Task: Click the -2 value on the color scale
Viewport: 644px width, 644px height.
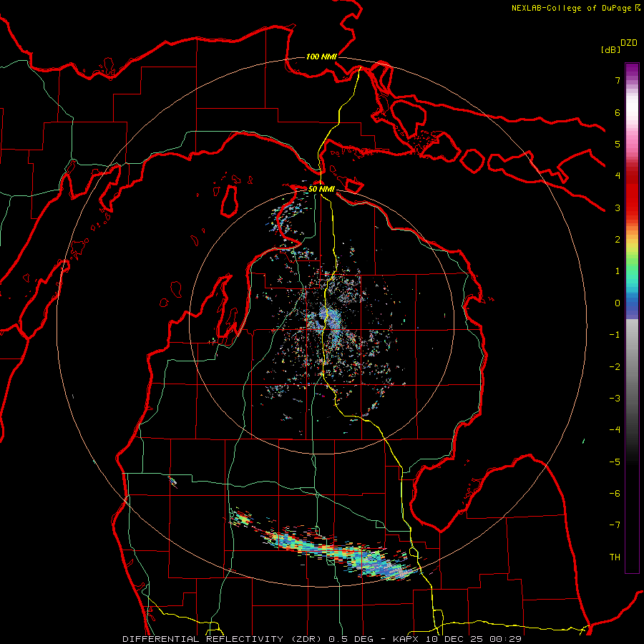Action: pos(615,367)
